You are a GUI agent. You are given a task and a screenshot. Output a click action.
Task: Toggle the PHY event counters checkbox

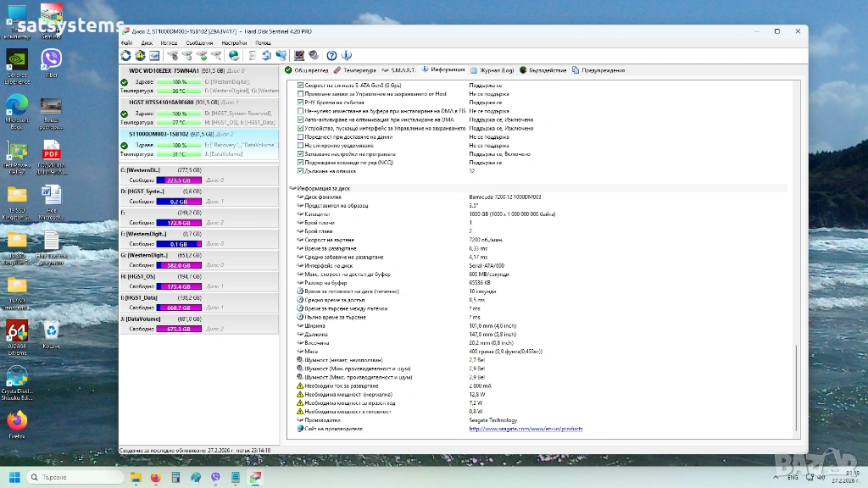300,103
